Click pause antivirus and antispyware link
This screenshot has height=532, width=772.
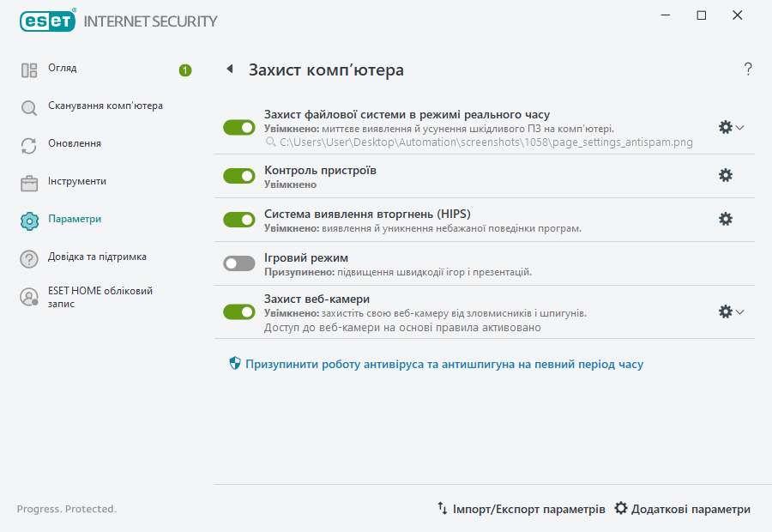coord(443,364)
